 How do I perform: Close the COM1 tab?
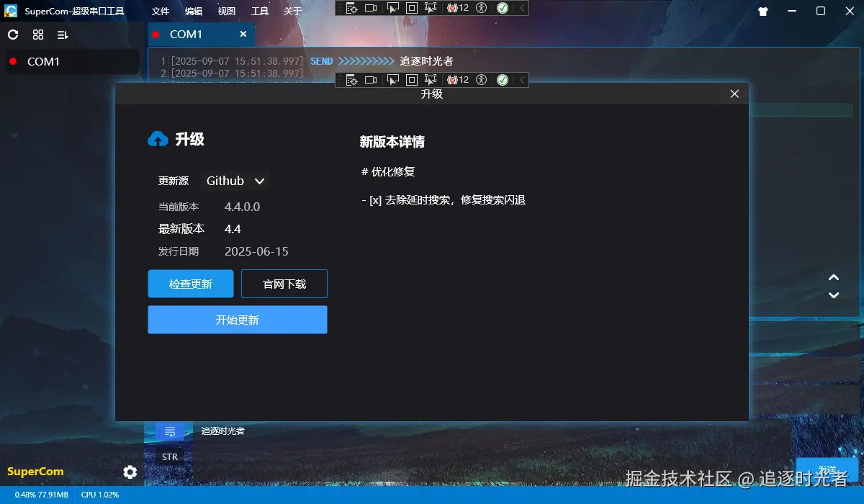click(243, 34)
